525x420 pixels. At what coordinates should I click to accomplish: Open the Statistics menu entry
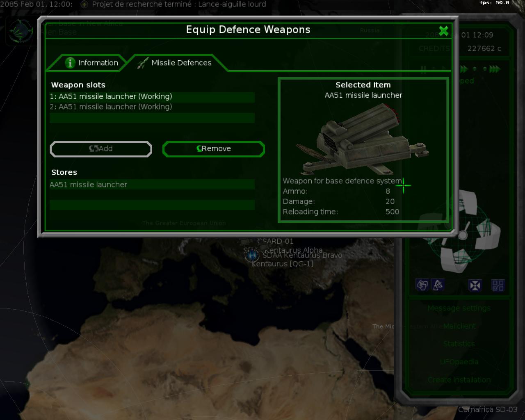click(459, 344)
